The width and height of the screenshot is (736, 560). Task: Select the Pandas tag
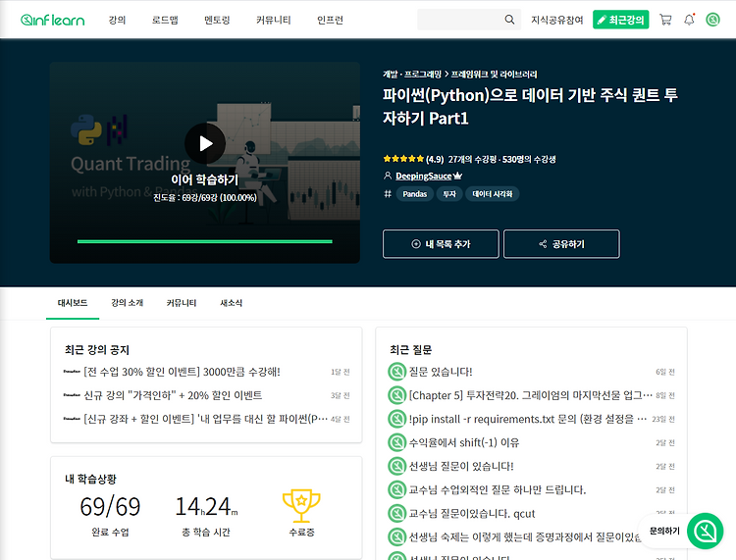click(415, 194)
